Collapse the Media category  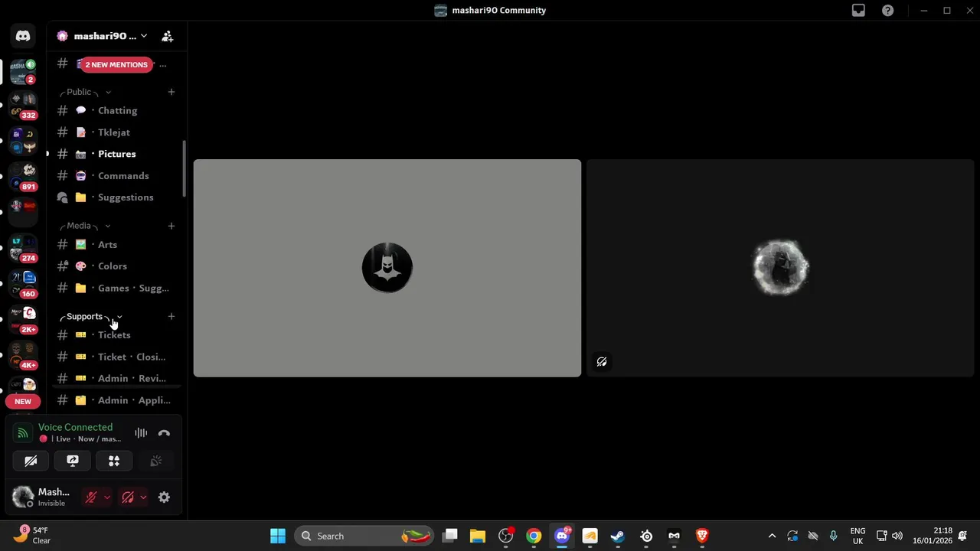point(85,226)
